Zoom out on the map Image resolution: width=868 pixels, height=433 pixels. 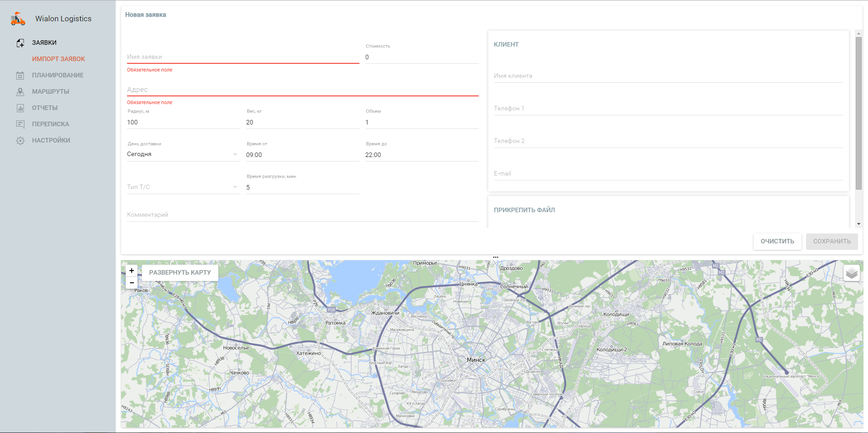[x=132, y=283]
